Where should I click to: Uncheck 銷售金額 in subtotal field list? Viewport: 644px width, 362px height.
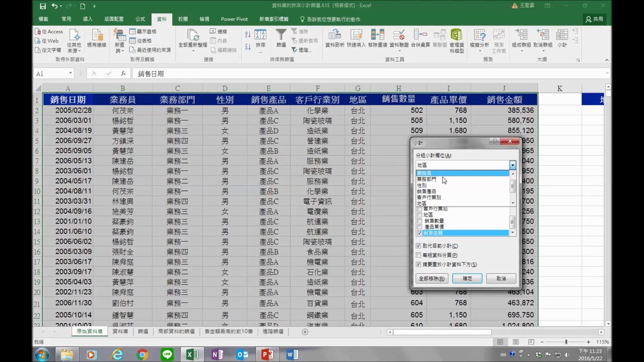pos(420,233)
